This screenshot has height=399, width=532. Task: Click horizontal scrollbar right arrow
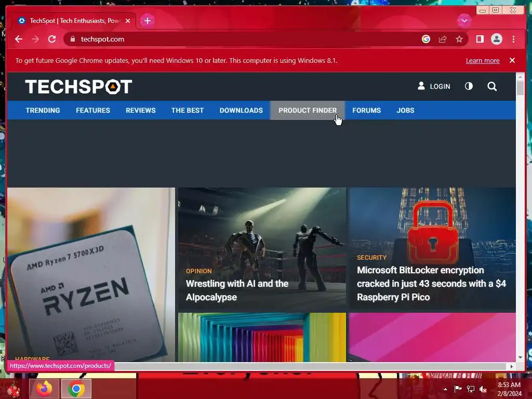pyautogui.click(x=512, y=366)
